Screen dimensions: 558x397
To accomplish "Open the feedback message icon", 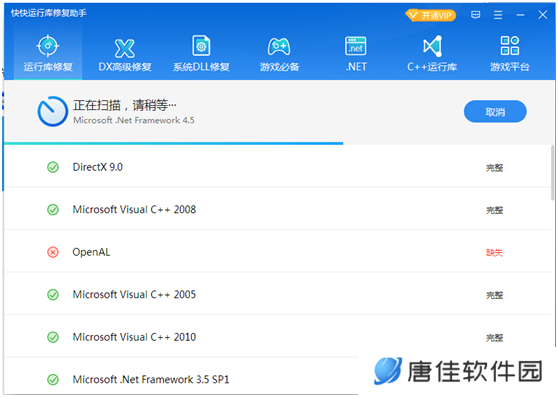I will click(x=475, y=15).
